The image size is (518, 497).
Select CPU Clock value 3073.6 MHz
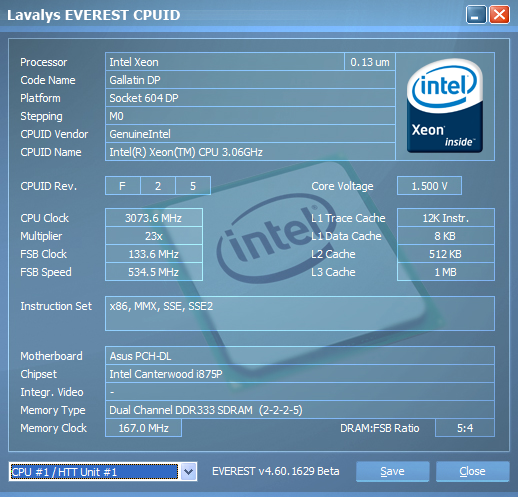[x=154, y=218]
